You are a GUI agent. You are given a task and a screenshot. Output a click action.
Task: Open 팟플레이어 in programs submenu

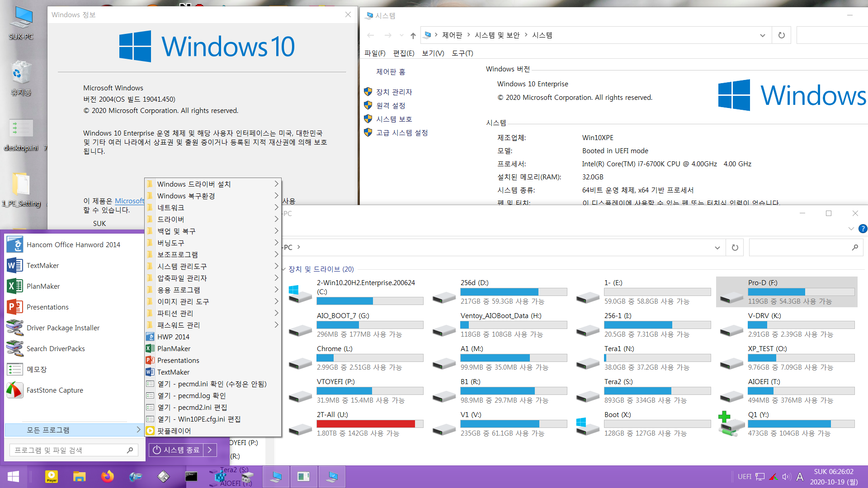(x=213, y=431)
